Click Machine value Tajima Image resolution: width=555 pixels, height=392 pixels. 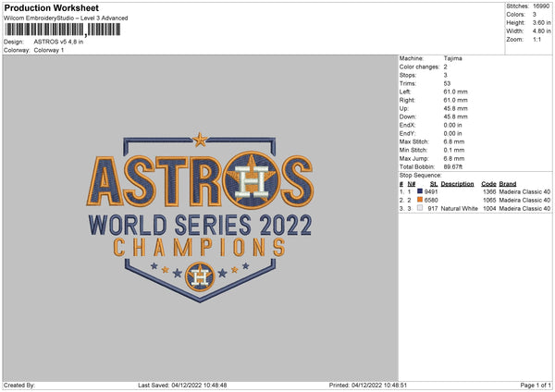(452, 58)
